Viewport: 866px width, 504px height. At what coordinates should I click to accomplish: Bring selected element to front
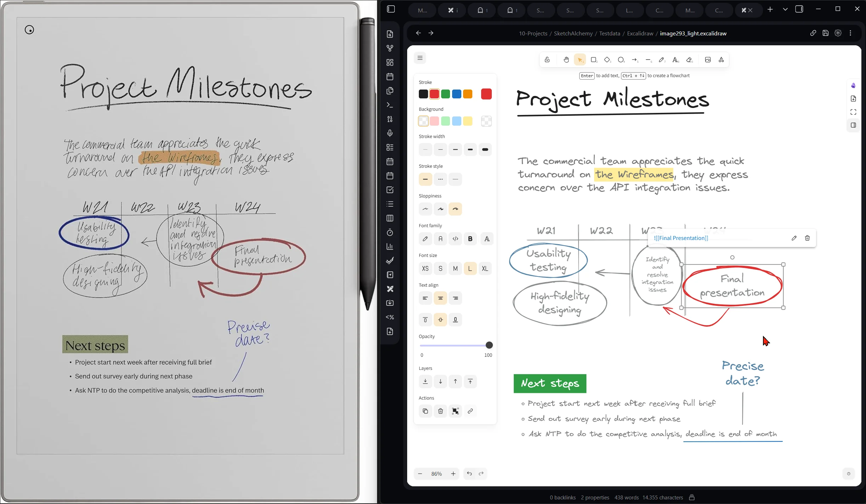point(470,382)
